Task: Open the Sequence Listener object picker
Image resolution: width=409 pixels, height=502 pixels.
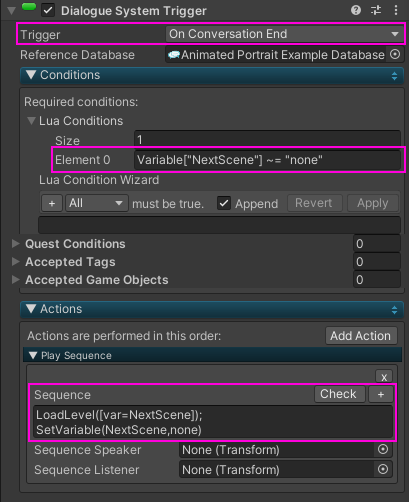Action: coord(383,470)
